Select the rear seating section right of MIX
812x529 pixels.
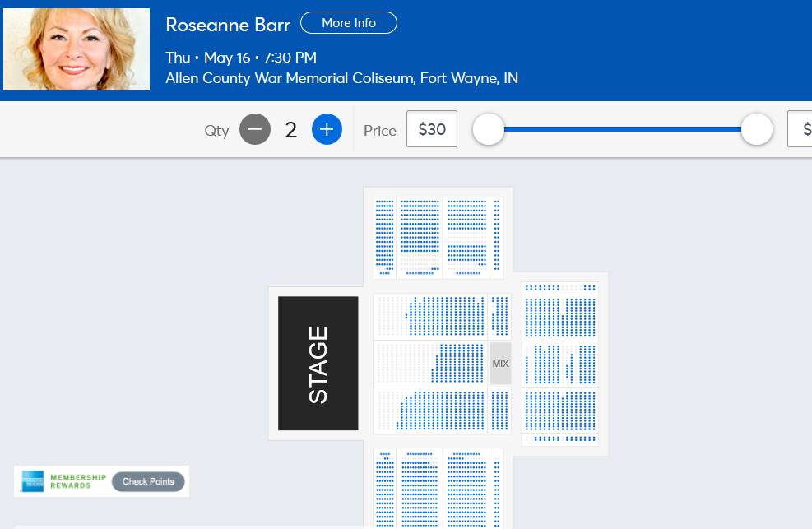pos(560,364)
